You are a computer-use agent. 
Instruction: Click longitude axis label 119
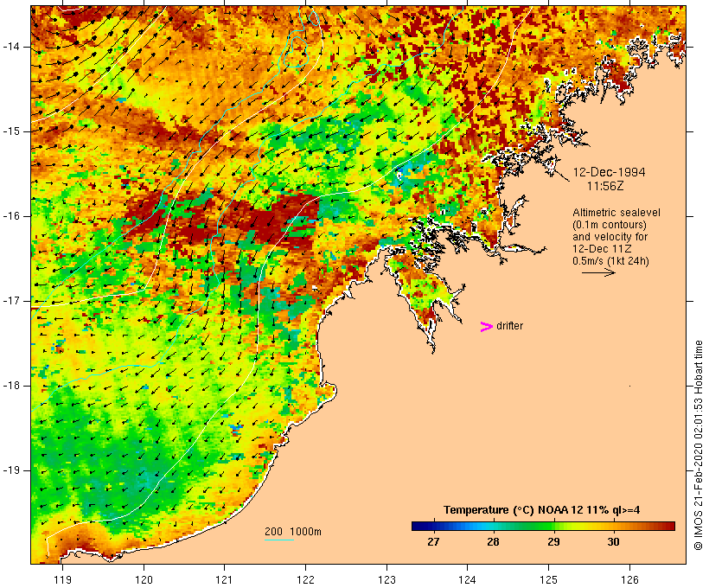tap(62, 579)
